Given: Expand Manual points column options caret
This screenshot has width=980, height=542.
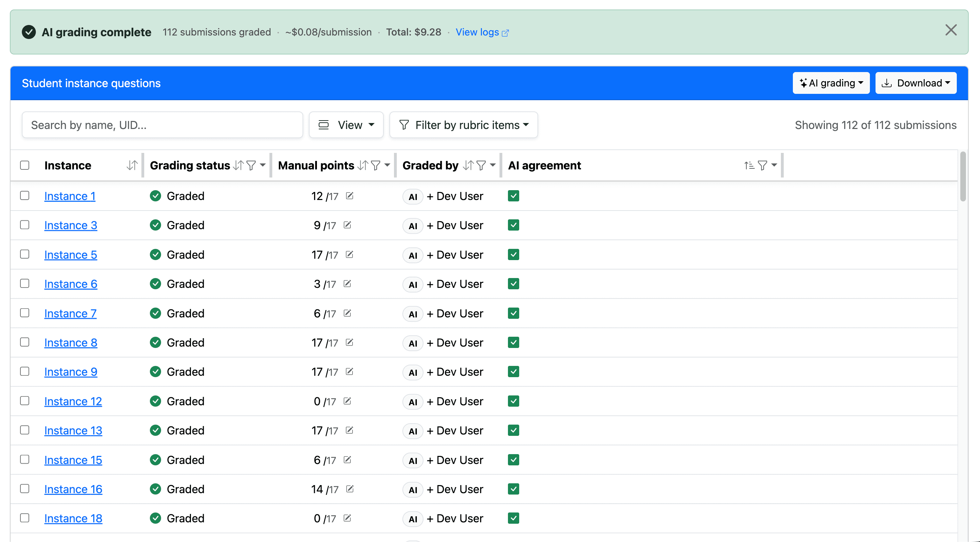Looking at the screenshot, I should pos(387,165).
